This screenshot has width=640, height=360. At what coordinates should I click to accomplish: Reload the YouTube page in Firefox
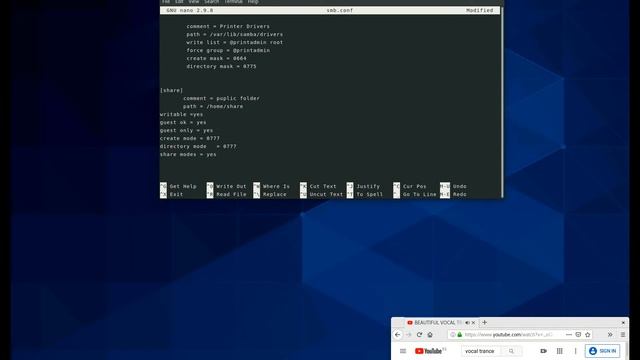pos(419,335)
